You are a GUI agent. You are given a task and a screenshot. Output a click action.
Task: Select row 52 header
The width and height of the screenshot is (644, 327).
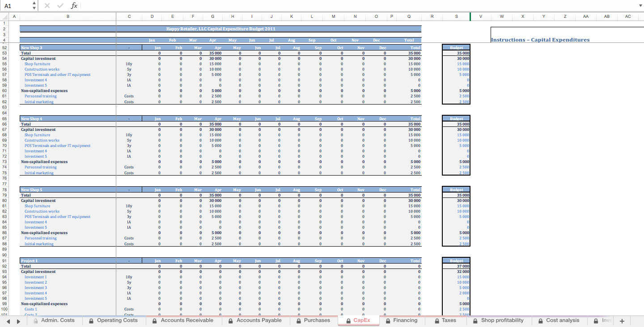[4, 47]
